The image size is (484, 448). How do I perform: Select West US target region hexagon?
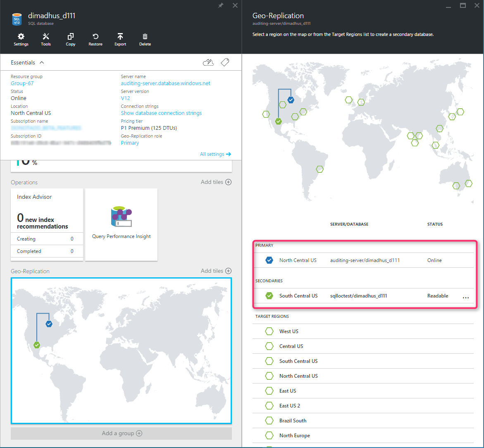tap(269, 331)
